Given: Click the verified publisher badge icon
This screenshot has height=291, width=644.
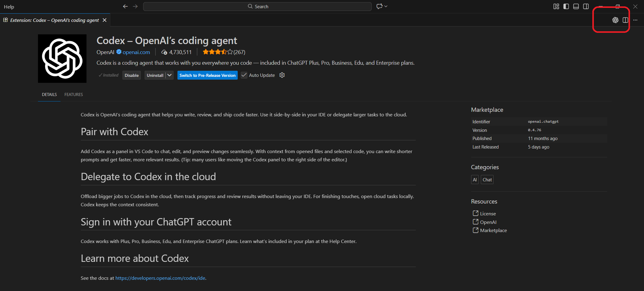Looking at the screenshot, I should pyautogui.click(x=119, y=52).
